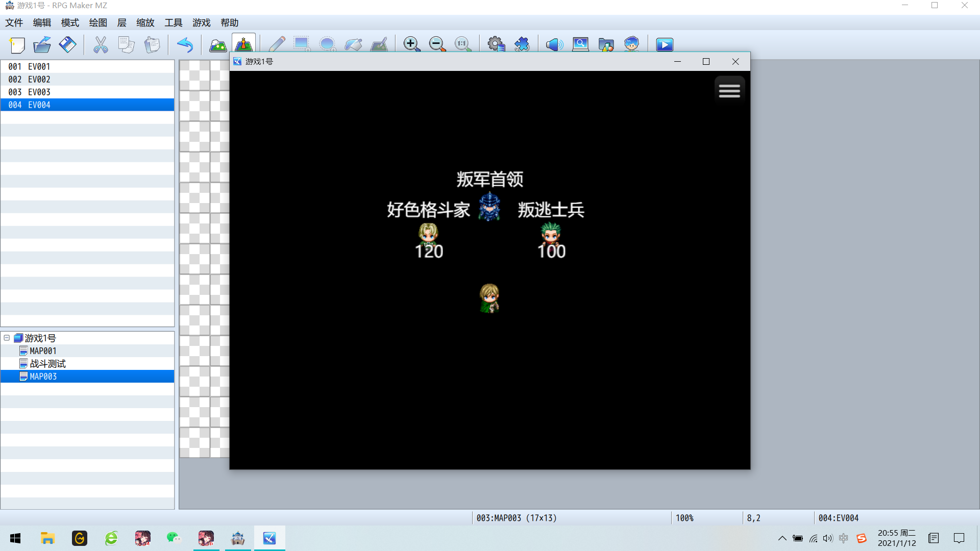Image resolution: width=980 pixels, height=551 pixels.
Task: Open the 编辑 menu
Action: tap(42, 22)
